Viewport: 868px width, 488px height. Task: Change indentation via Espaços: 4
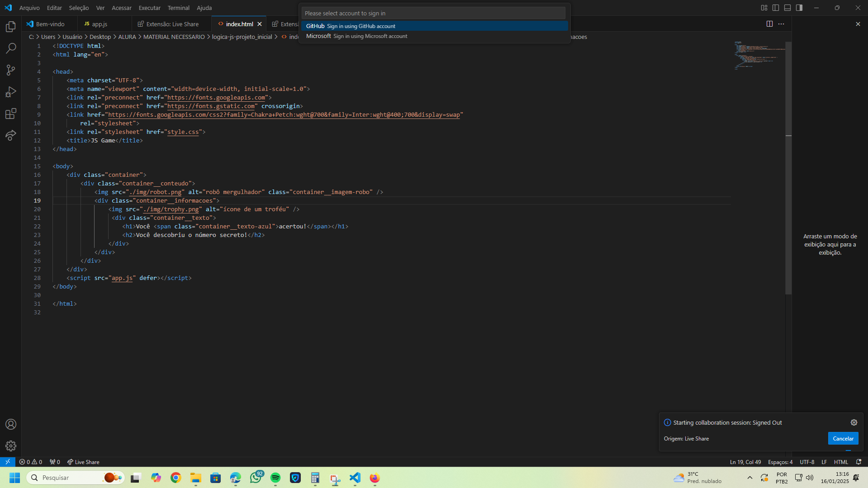[x=780, y=462]
